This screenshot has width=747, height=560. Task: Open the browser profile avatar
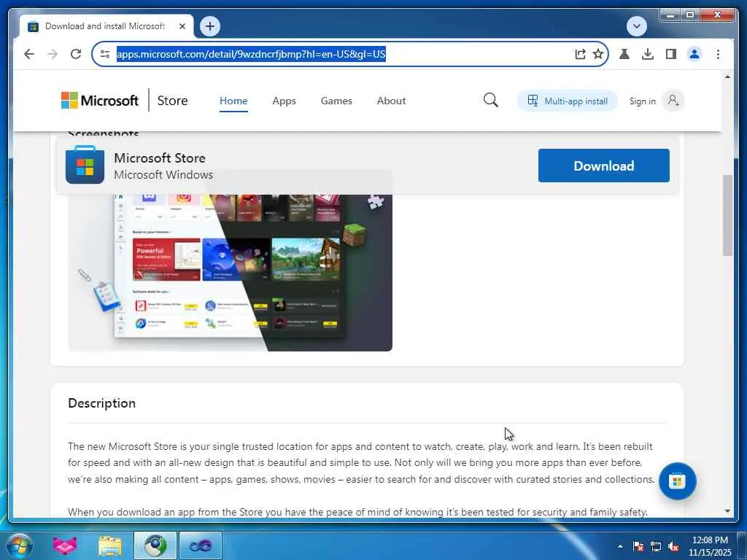(x=694, y=54)
